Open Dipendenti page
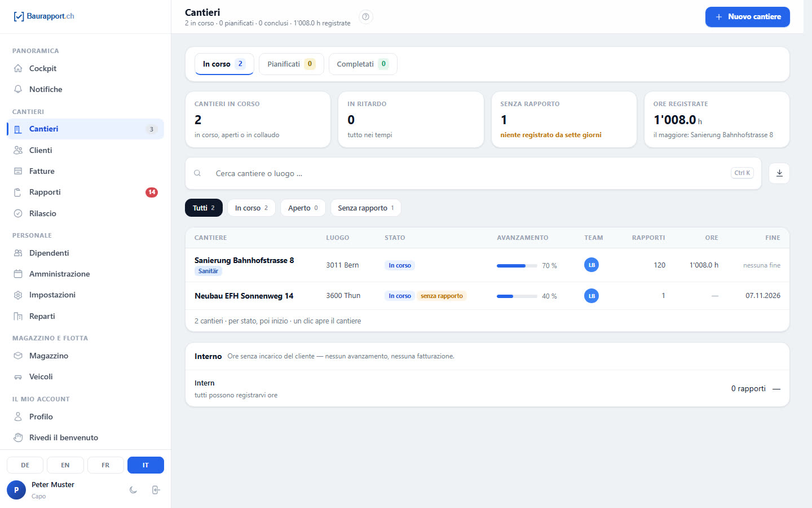This screenshot has height=508, width=812. pos(85,253)
